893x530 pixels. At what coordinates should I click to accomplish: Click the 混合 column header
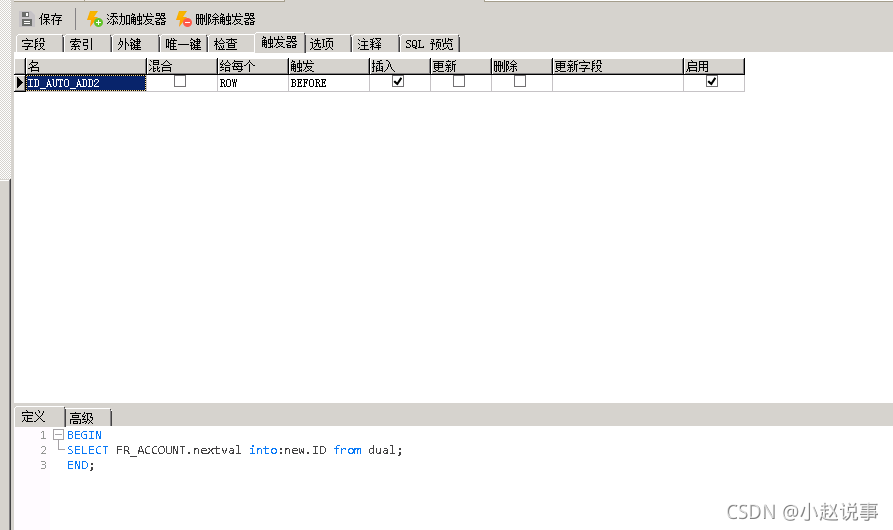tap(182, 66)
